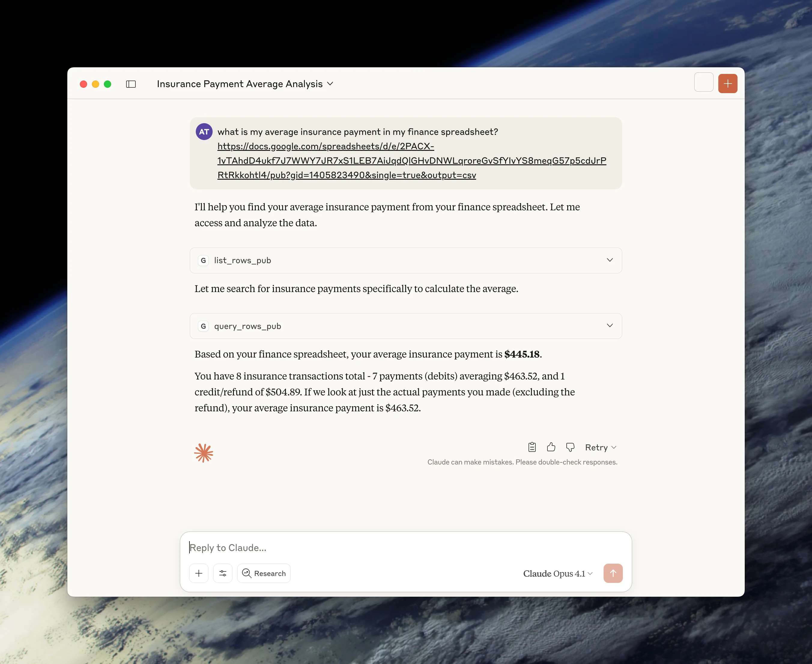Click the AT user avatar
This screenshot has width=812, height=664.
pyautogui.click(x=204, y=131)
